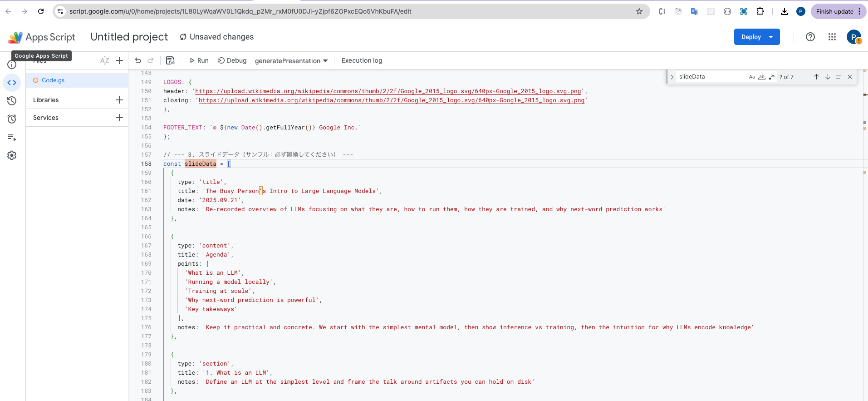Viewport: 868px width, 401px height.
Task: Click the slideData search input field
Action: 710,77
